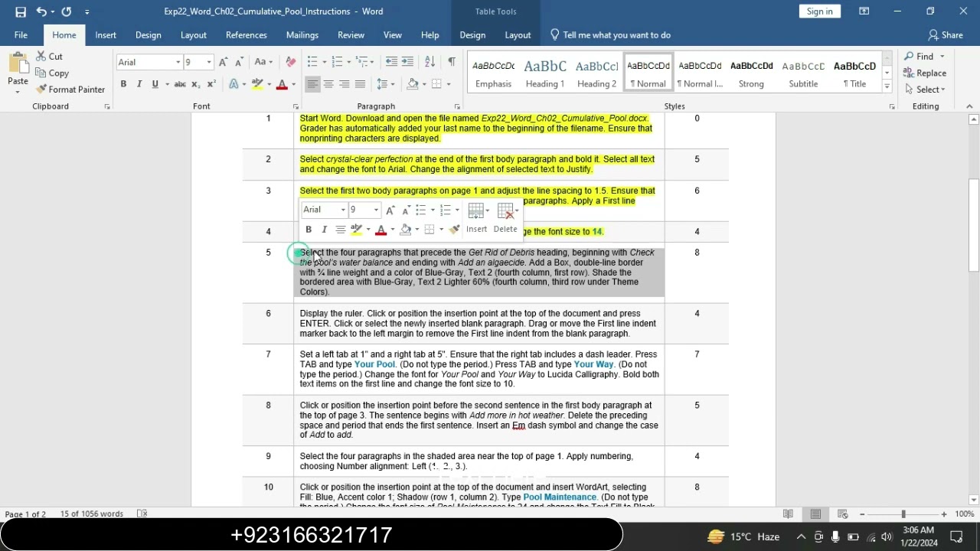Toggle Italic in the ribbon Font group
Image resolution: width=980 pixels, height=551 pixels.
tap(139, 84)
